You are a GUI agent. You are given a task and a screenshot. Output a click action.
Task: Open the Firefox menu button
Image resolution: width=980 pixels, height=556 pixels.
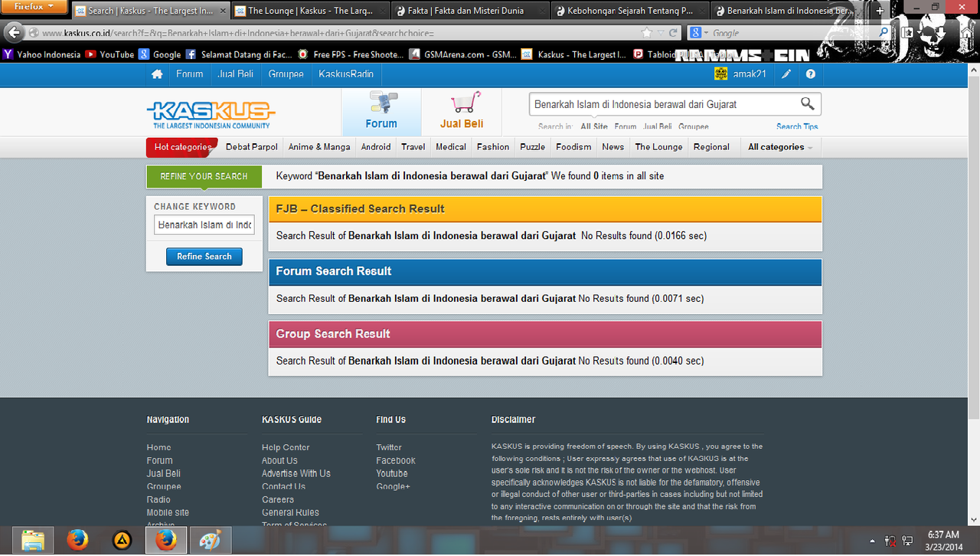pyautogui.click(x=34, y=7)
